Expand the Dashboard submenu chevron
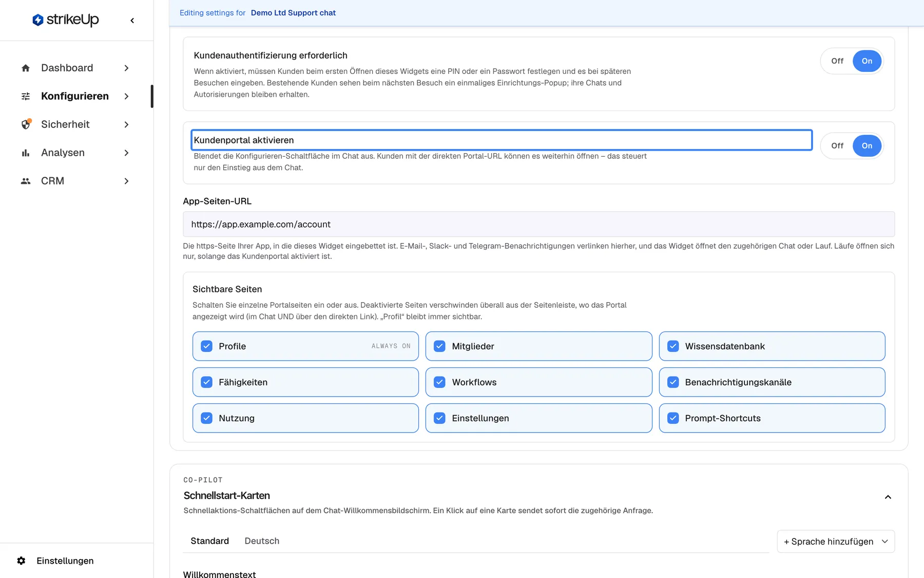The width and height of the screenshot is (924, 578). coord(126,68)
